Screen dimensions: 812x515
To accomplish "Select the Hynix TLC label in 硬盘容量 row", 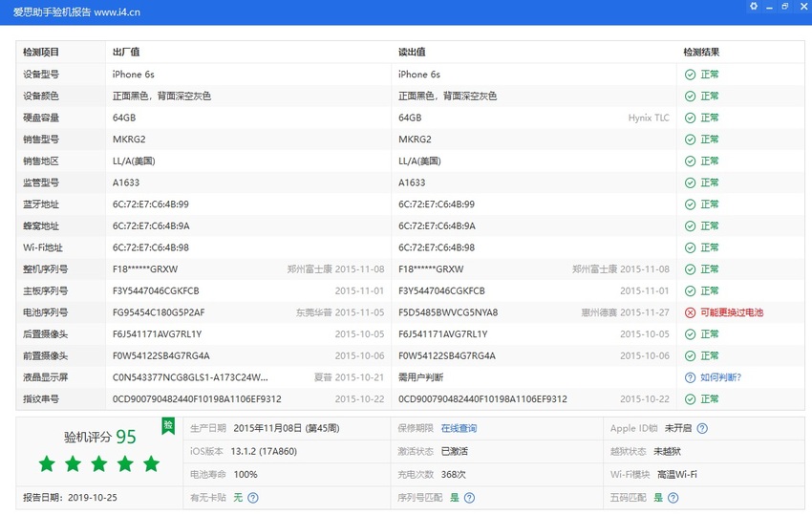I will click(649, 118).
